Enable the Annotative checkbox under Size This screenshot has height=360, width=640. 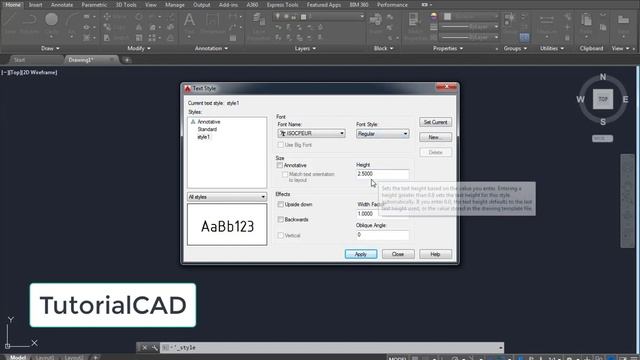tap(280, 165)
